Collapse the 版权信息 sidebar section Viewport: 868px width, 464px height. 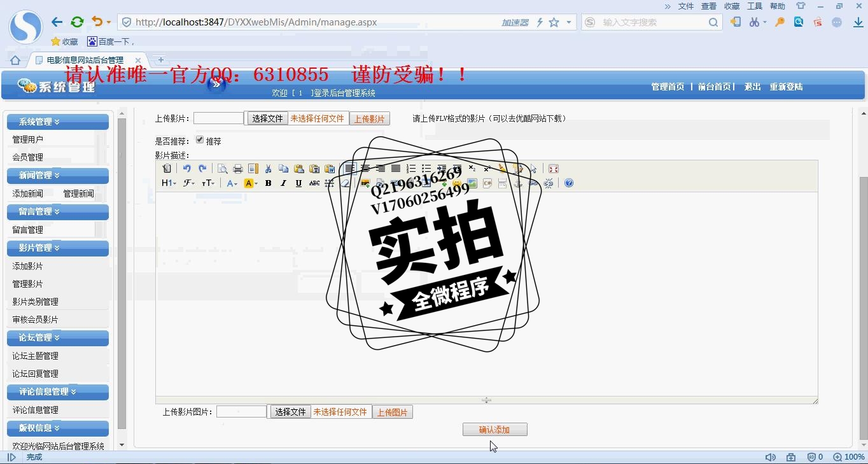pyautogui.click(x=57, y=428)
